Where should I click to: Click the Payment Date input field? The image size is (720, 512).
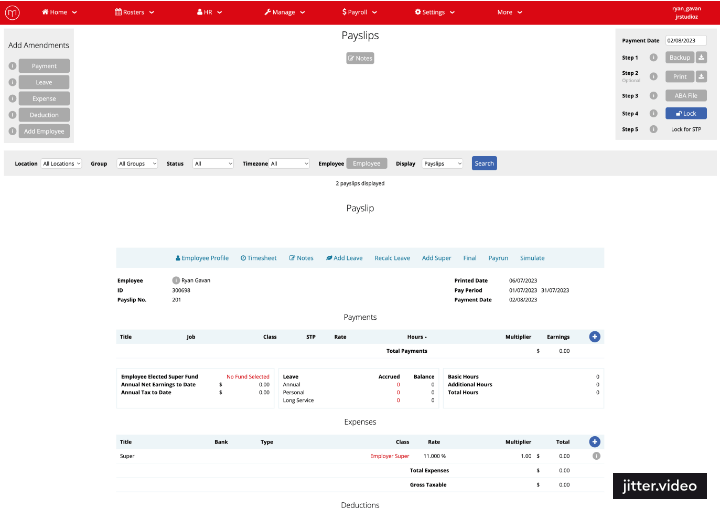point(686,40)
